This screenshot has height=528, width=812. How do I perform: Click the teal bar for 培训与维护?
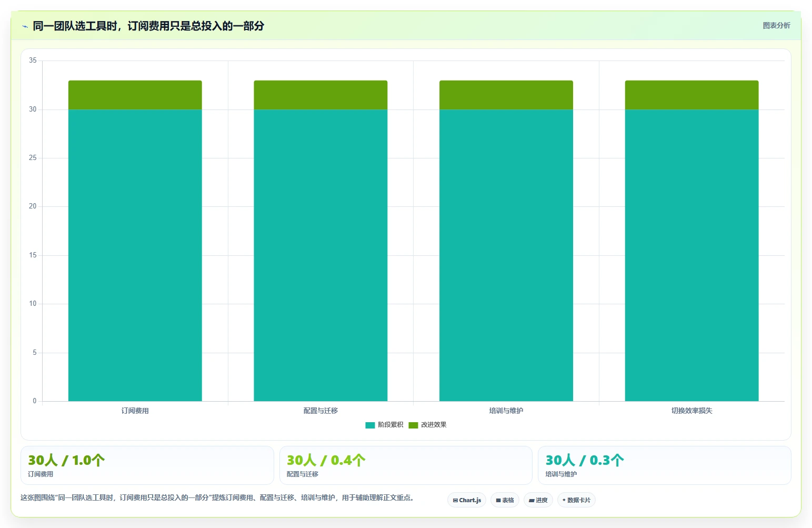(x=506, y=255)
